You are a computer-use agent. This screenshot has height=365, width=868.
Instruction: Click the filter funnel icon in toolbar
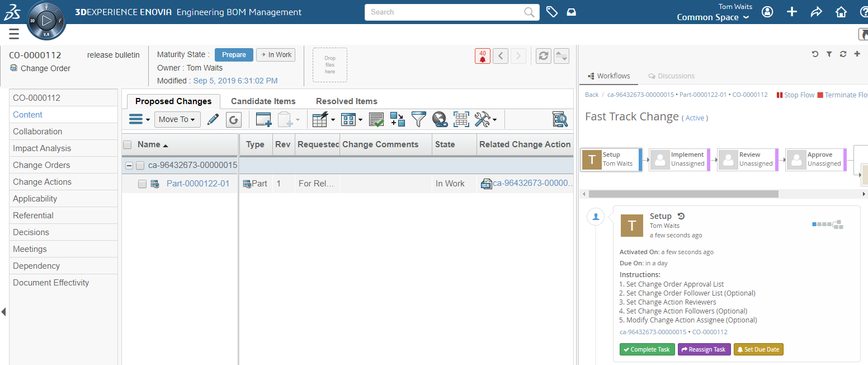(418, 119)
